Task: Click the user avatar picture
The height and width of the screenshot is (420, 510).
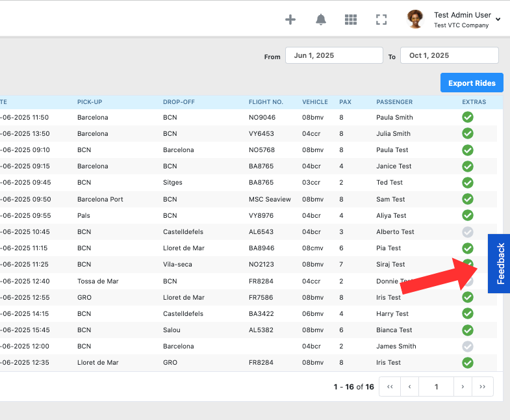Action: pyautogui.click(x=415, y=20)
